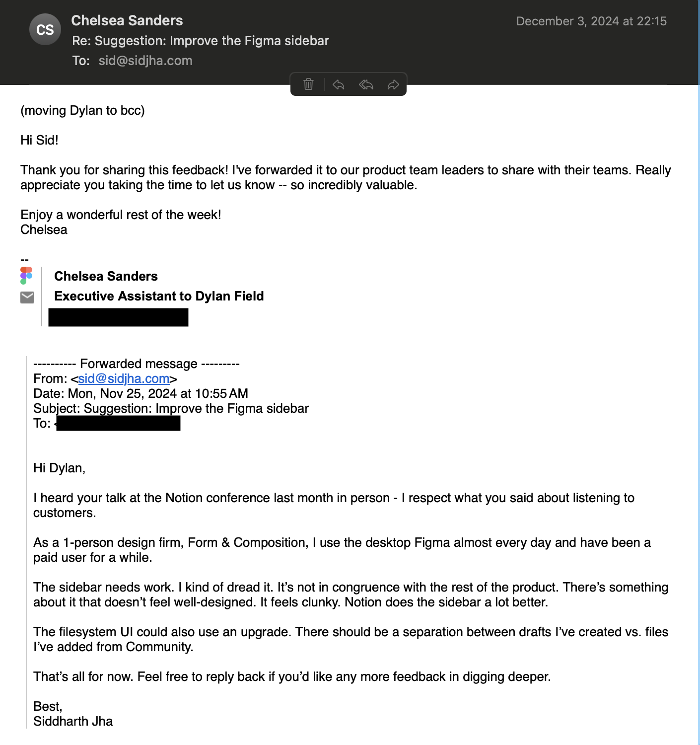The image size is (700, 745).
Task: Click the Hi Dylan greeting in quoted email
Action: [x=59, y=468]
